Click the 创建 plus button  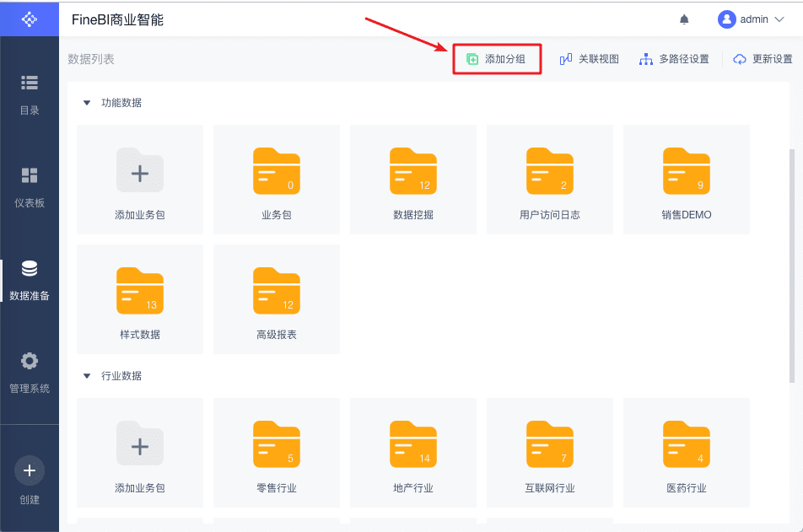(30, 470)
